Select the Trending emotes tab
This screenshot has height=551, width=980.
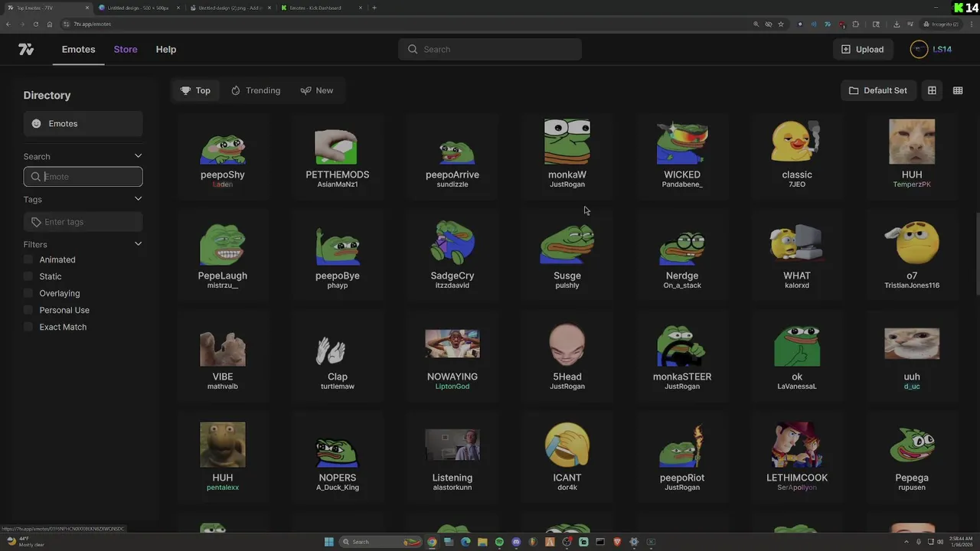pyautogui.click(x=256, y=90)
